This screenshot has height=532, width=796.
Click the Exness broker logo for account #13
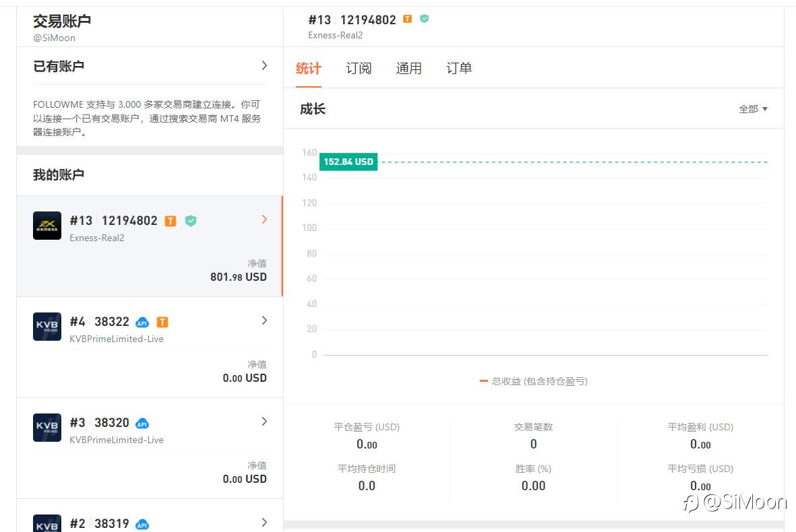click(47, 226)
